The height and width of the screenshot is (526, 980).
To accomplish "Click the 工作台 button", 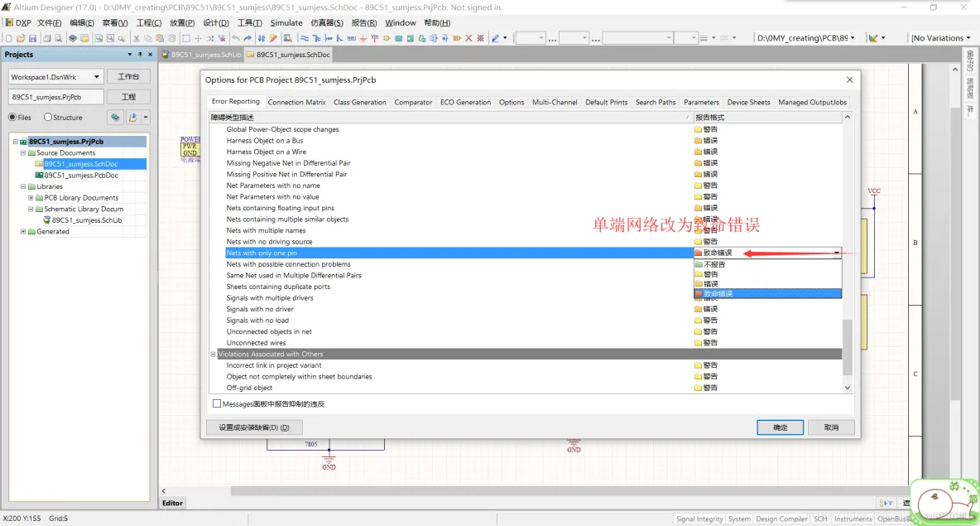I will click(x=128, y=76).
